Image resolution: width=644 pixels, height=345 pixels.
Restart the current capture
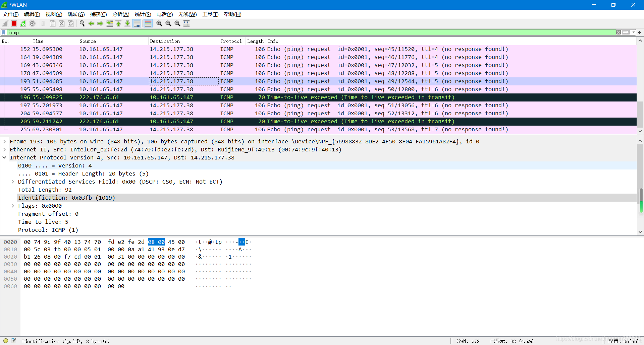(23, 23)
